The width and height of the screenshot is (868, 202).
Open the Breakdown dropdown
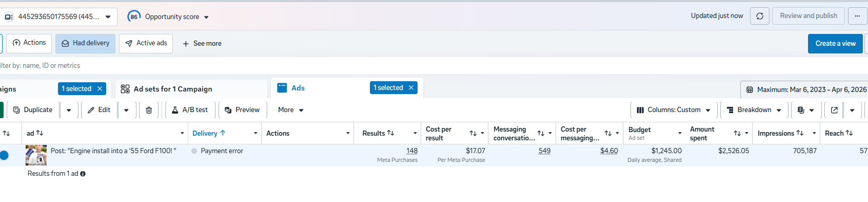pos(754,110)
